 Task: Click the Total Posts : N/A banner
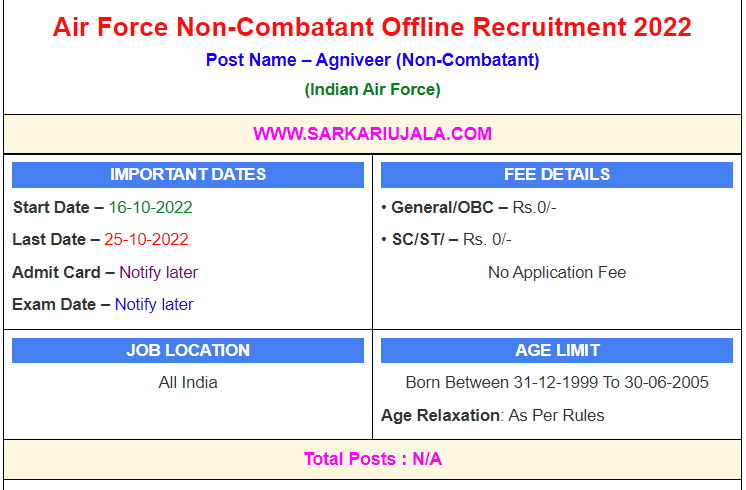[372, 459]
